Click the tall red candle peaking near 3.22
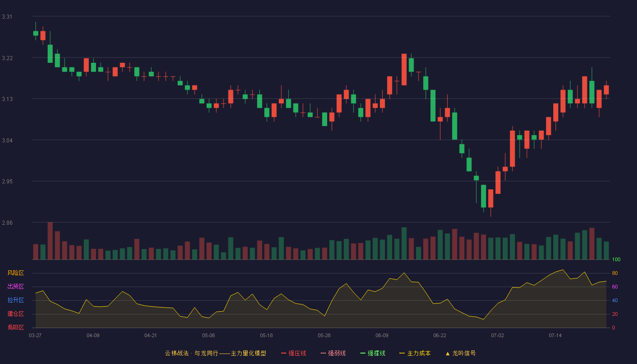Image resolution: width=637 pixels, height=364 pixels. (x=404, y=69)
